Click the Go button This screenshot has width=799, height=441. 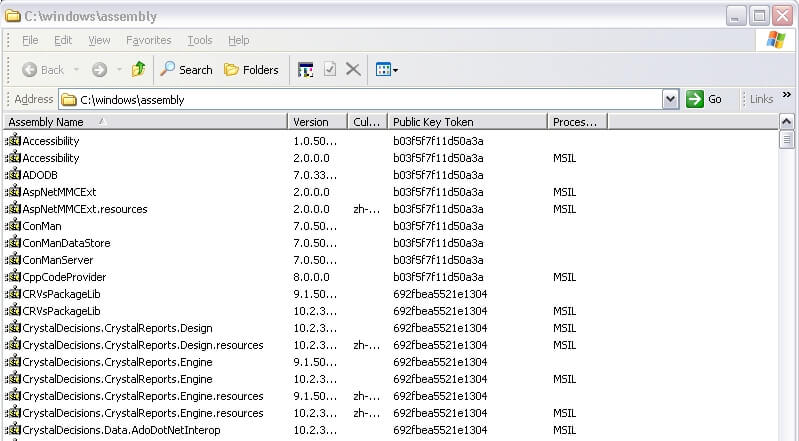click(704, 99)
